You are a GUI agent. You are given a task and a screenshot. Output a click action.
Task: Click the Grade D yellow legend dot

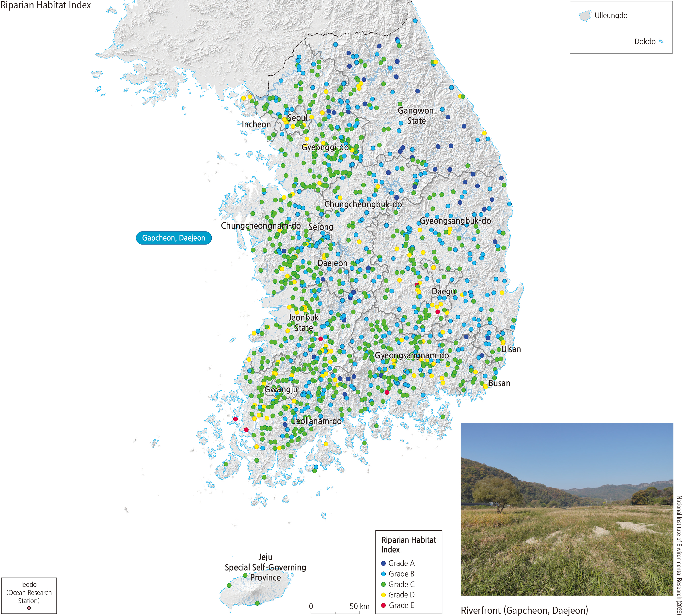(383, 595)
